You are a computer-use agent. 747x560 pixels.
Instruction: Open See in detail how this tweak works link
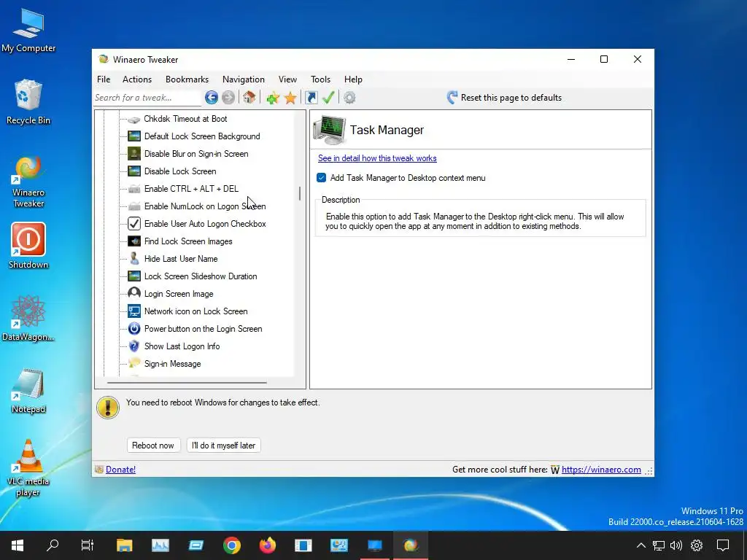377,158
